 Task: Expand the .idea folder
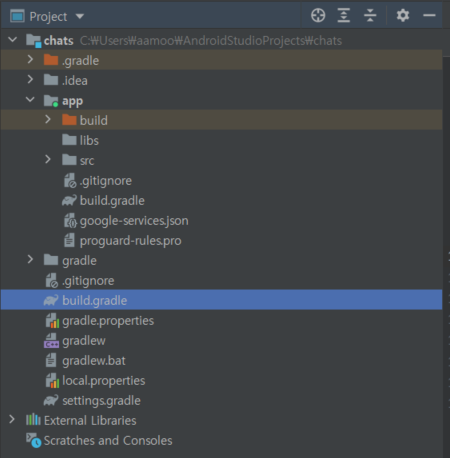tap(30, 79)
